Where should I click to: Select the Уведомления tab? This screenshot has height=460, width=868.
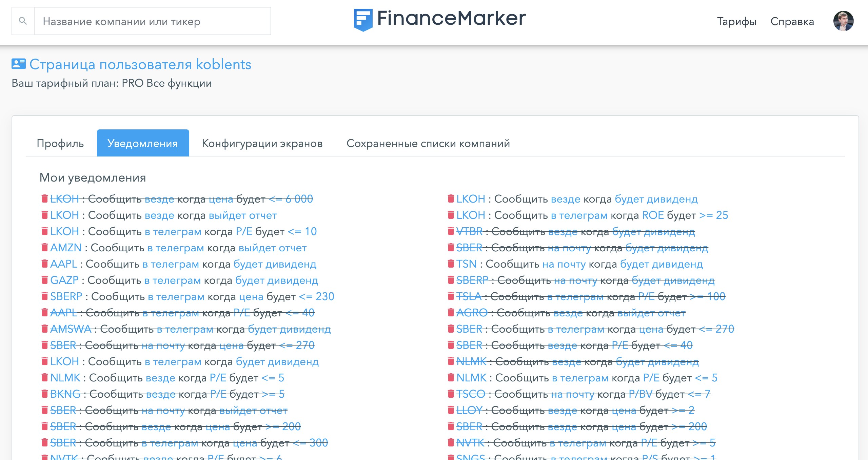tap(143, 143)
